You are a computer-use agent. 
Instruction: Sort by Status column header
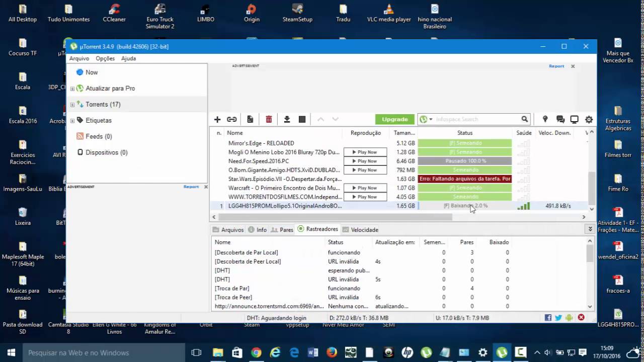pyautogui.click(x=465, y=133)
